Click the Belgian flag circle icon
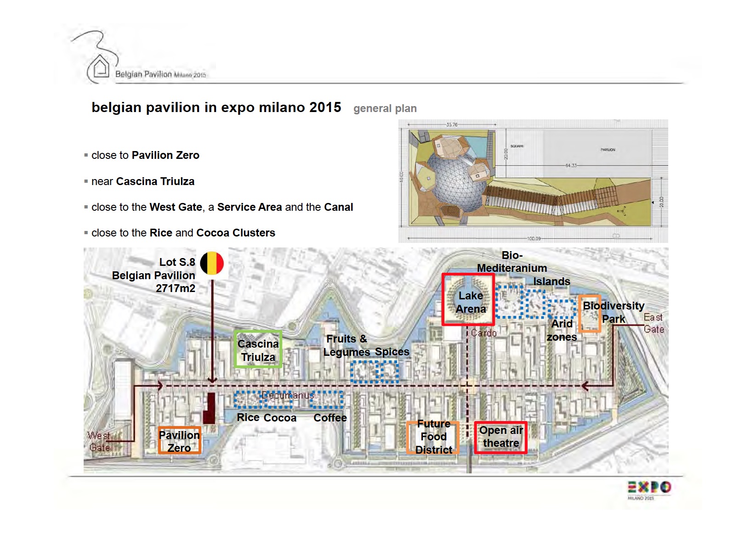 coord(212,263)
